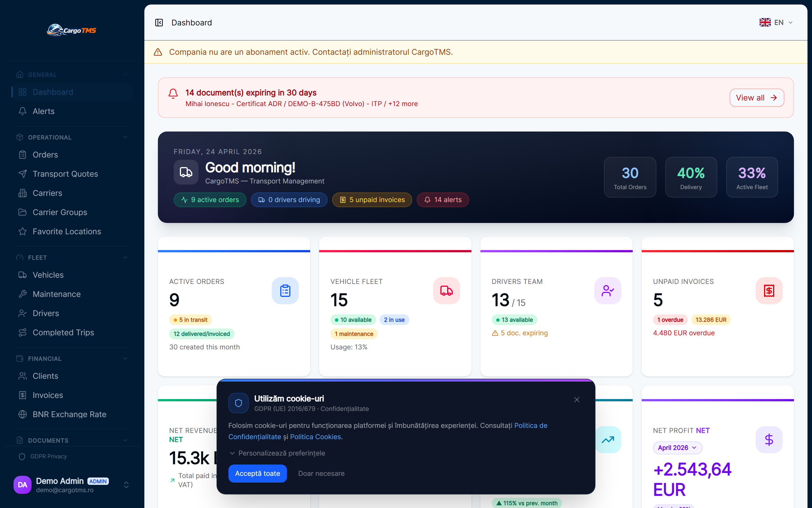812x508 pixels.
Task: Click the ADMIN role badge
Action: 98,481
